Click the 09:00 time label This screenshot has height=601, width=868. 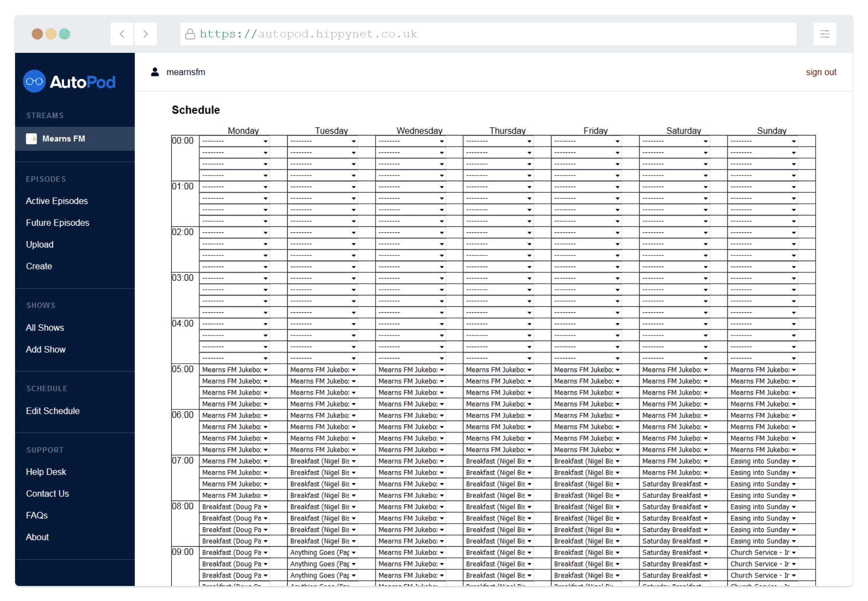point(183,552)
